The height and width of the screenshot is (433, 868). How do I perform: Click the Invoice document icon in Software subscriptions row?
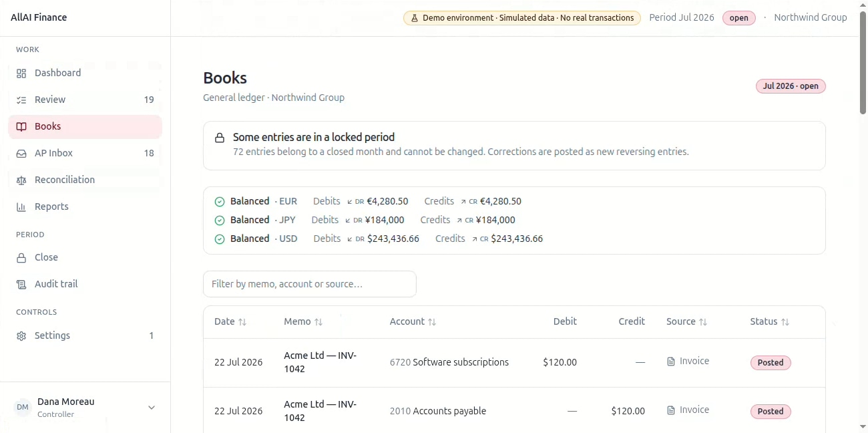(671, 362)
